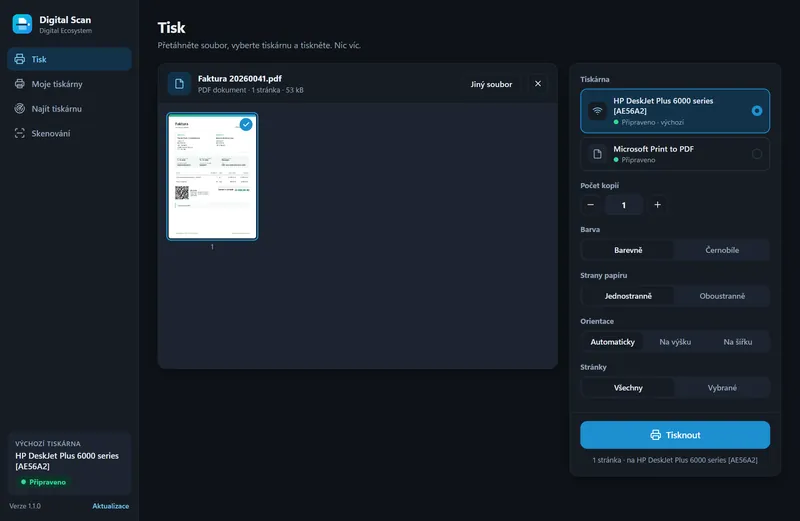Image resolution: width=800 pixels, height=521 pixels.
Task: Click the Wi-Fi icon of HP DeskJet printer
Action: [x=597, y=111]
